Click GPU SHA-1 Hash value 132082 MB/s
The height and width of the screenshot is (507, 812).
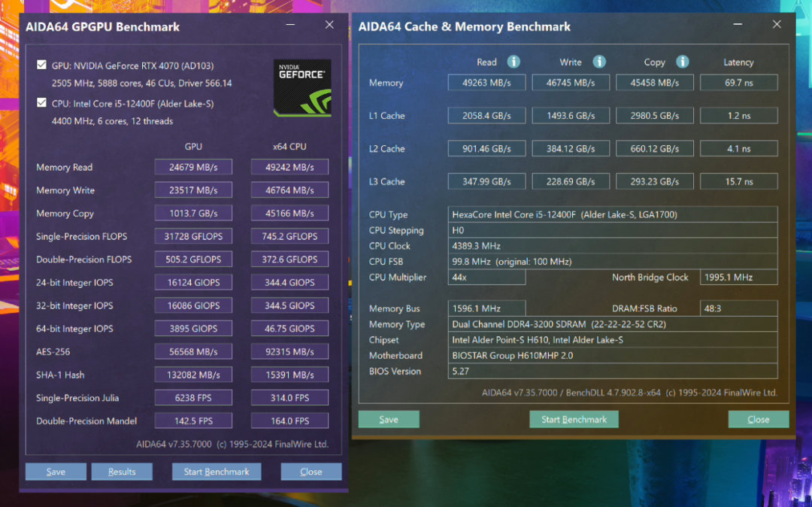point(193,375)
